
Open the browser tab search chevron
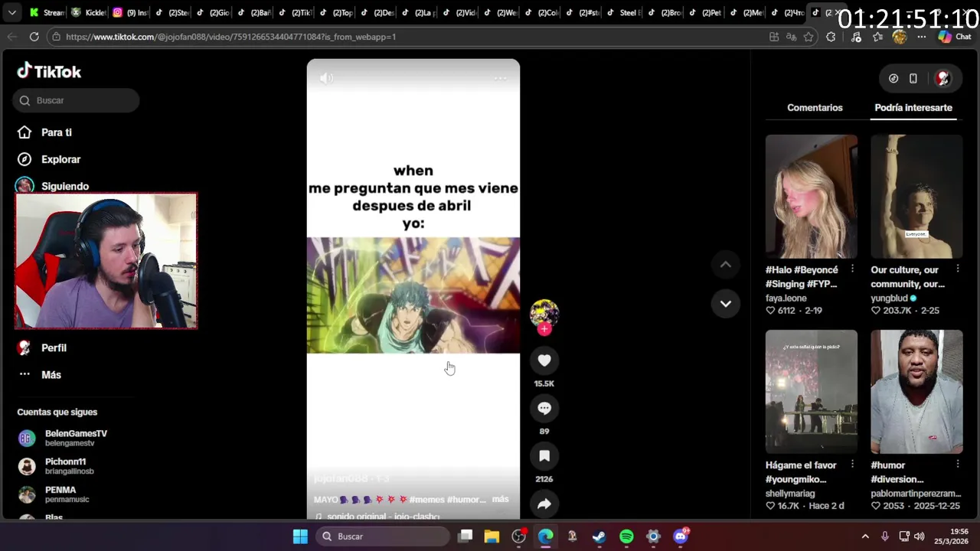(12, 12)
